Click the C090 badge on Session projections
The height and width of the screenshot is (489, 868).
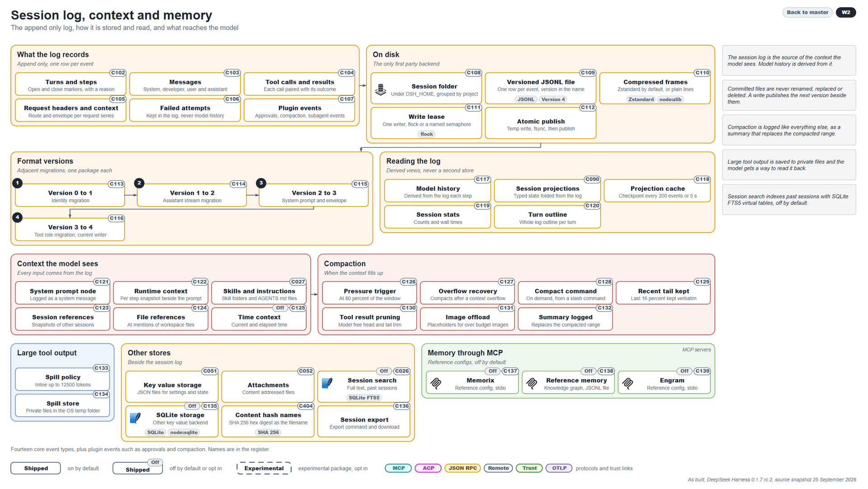(x=592, y=179)
